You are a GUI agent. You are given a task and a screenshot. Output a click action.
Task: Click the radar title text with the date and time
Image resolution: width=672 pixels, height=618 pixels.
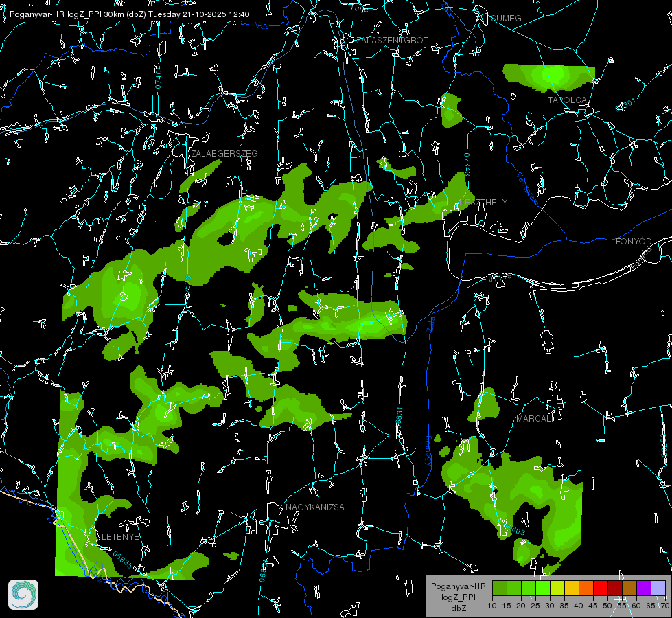130,14
